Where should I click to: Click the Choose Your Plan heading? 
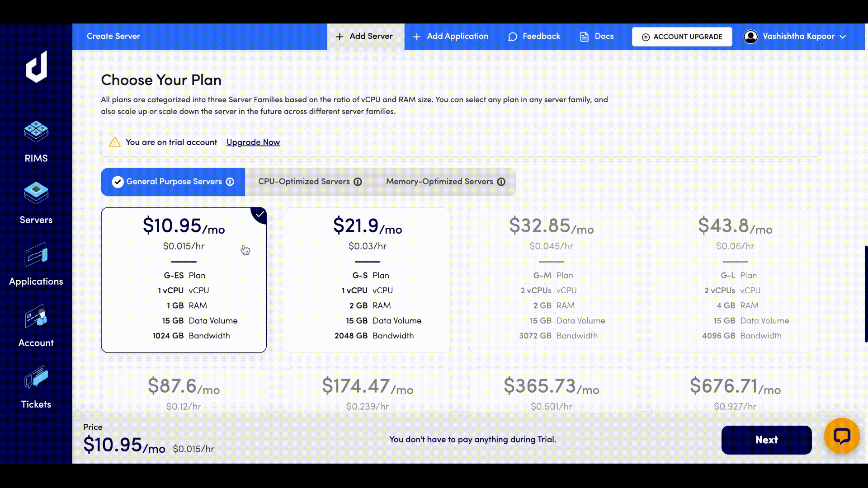click(161, 80)
